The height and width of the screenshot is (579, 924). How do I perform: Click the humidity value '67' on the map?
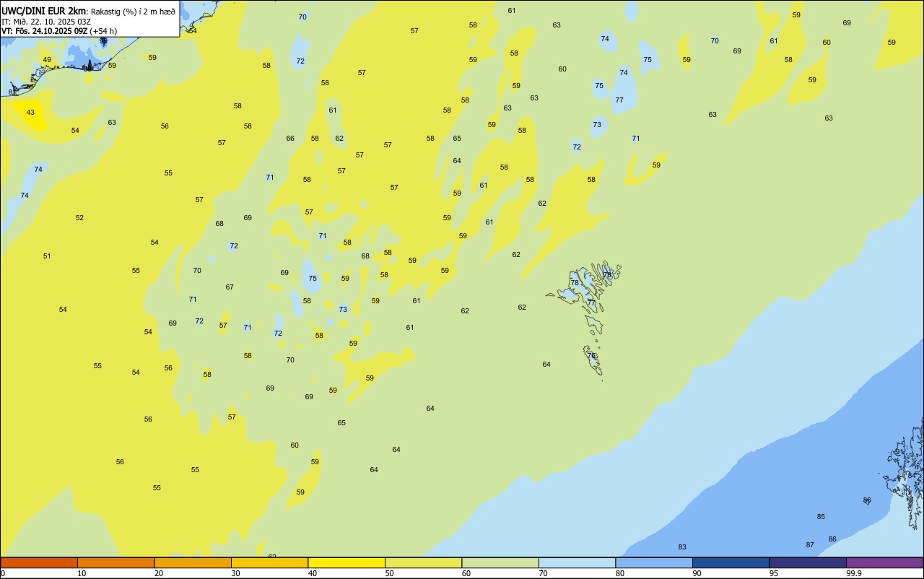pos(230,287)
